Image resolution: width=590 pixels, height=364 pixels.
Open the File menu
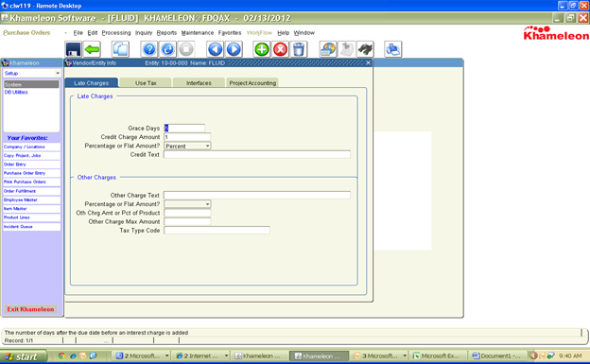78,33
